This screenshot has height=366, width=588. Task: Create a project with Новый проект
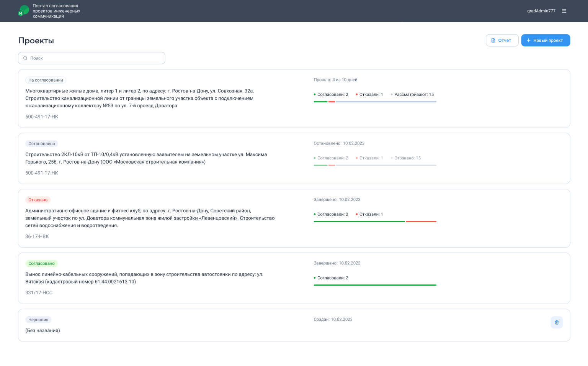546,40
